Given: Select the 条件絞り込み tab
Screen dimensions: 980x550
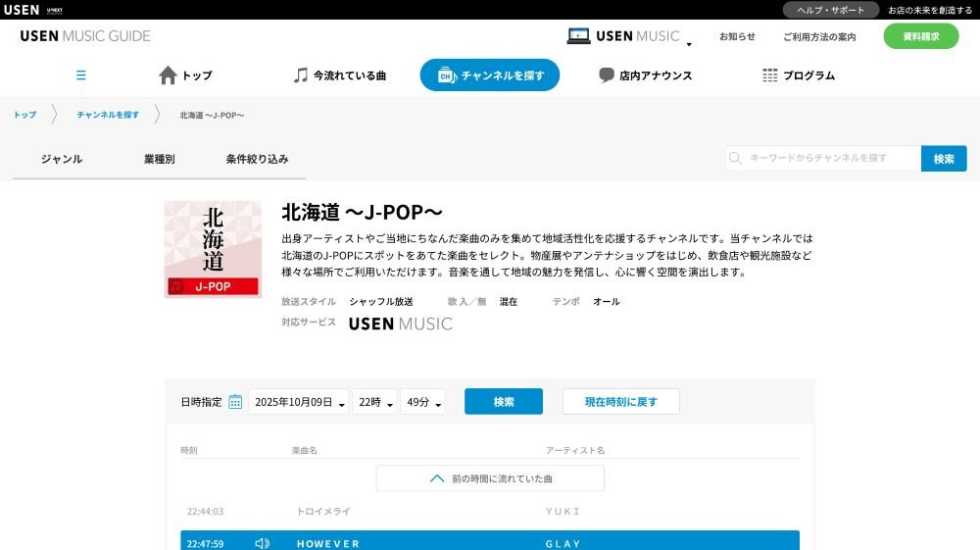Looking at the screenshot, I should pyautogui.click(x=257, y=159).
